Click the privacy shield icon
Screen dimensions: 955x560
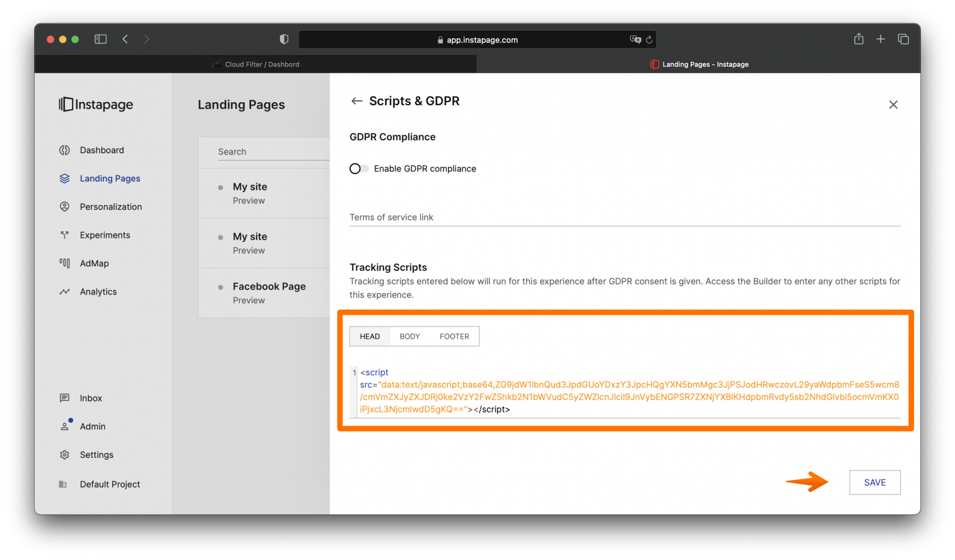(284, 39)
